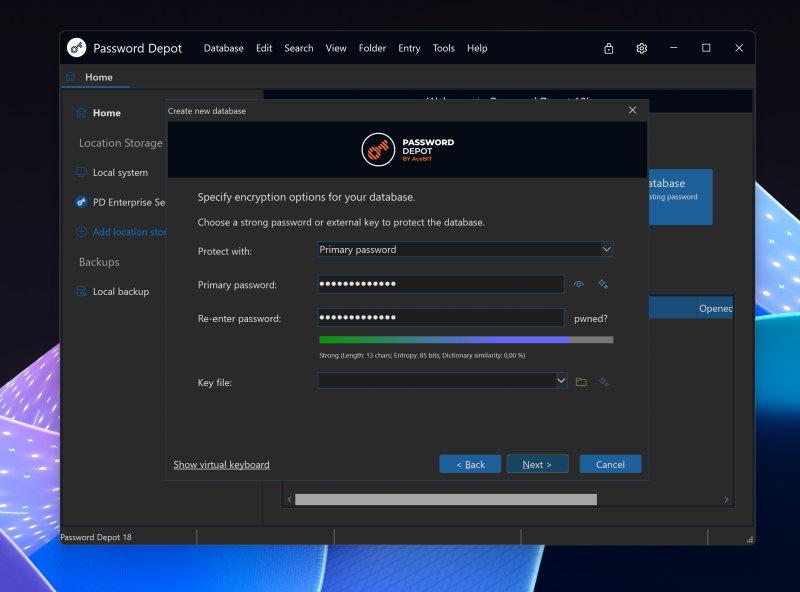Lock the database with the padlock icon
Viewport: 800px width, 592px height.
pos(609,48)
